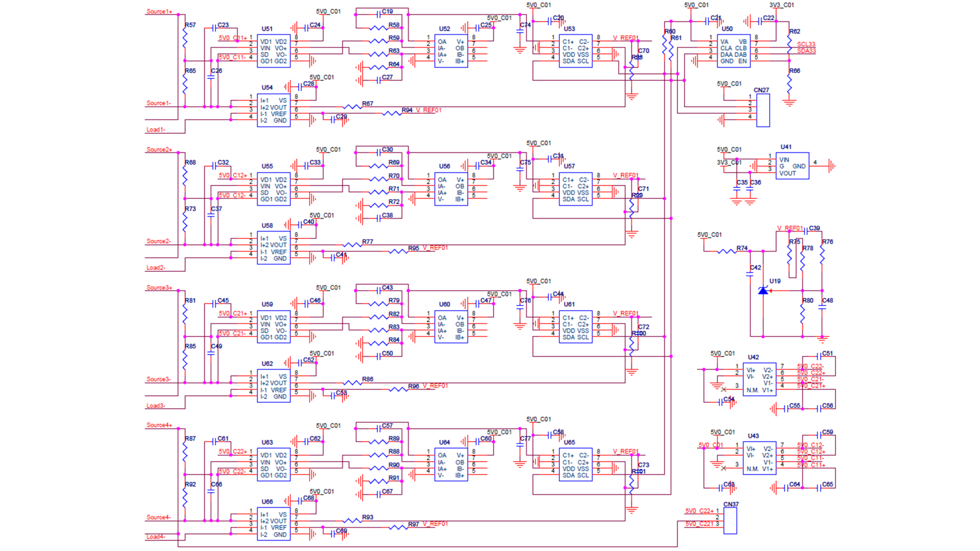Select the Source4+ net label

coord(159,425)
